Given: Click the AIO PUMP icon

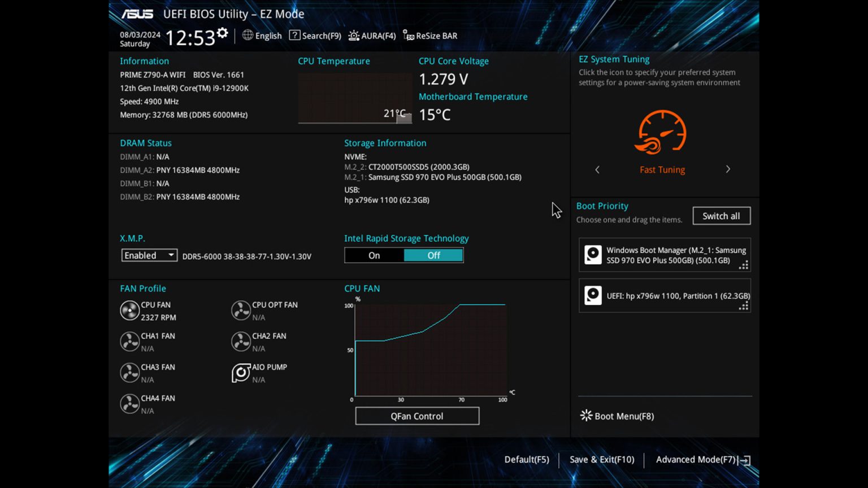Looking at the screenshot, I should point(241,373).
